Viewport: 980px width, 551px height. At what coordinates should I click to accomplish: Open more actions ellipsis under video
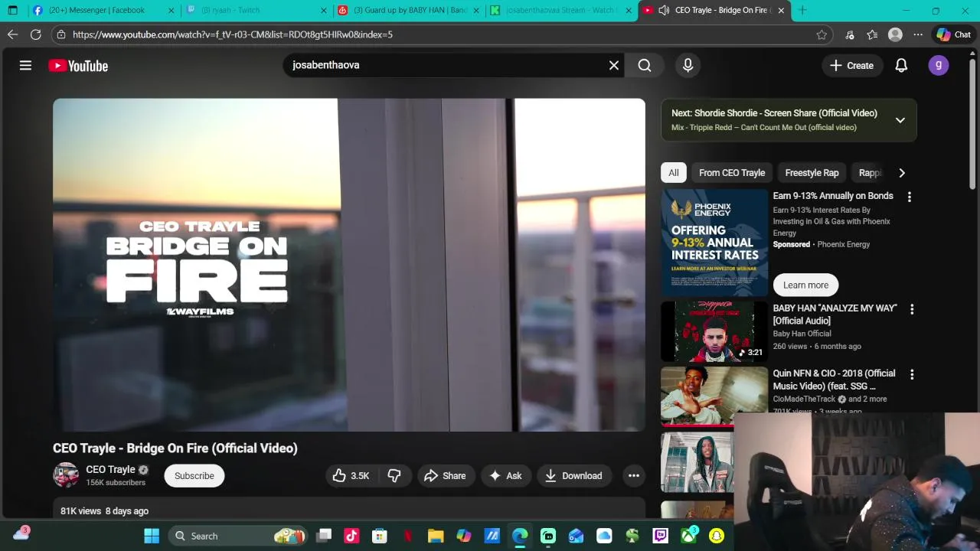[634, 476]
